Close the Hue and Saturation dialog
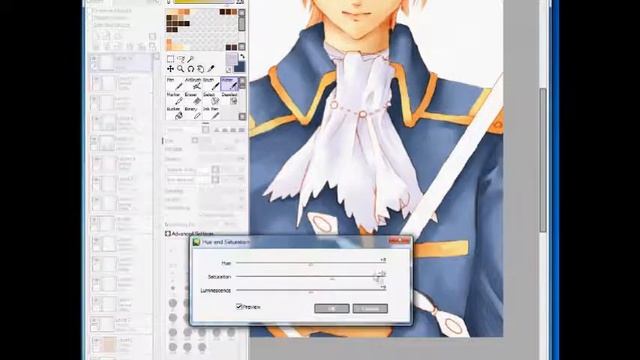 click(x=400, y=241)
